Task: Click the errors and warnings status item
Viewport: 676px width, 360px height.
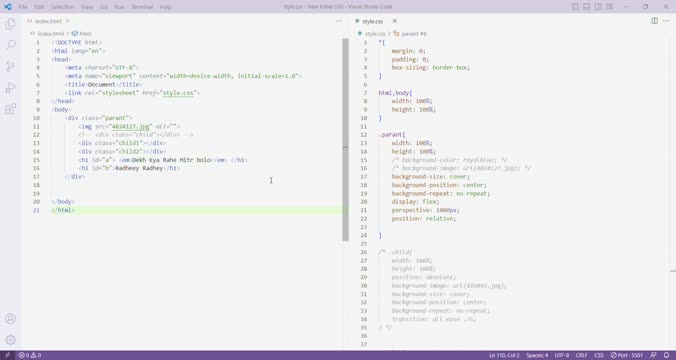Action: point(30,355)
